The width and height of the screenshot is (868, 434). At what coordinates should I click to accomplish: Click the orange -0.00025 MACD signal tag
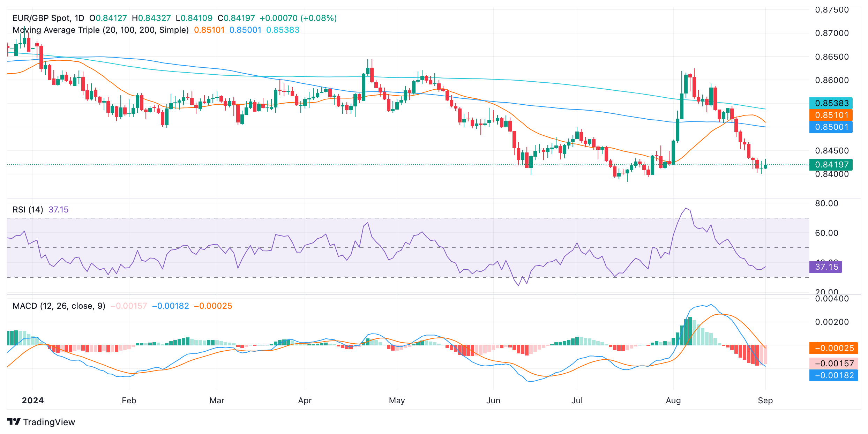tap(833, 348)
